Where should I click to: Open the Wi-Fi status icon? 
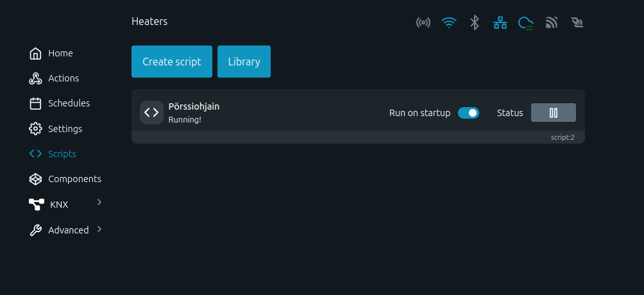click(x=449, y=22)
